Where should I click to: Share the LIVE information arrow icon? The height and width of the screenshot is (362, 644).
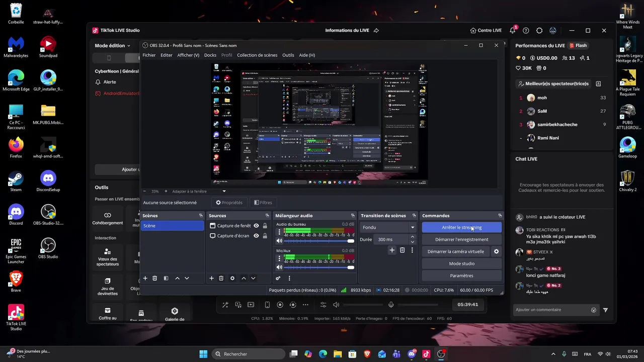point(376,30)
